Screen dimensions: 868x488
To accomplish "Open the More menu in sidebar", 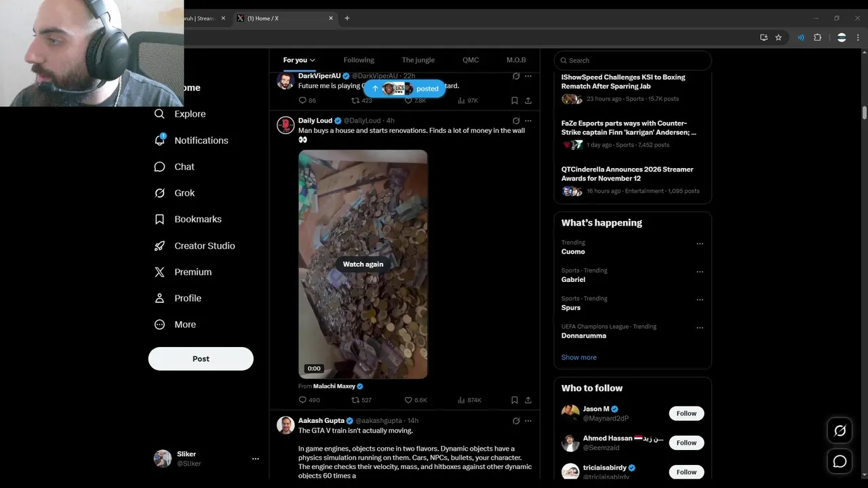I will pos(175,325).
